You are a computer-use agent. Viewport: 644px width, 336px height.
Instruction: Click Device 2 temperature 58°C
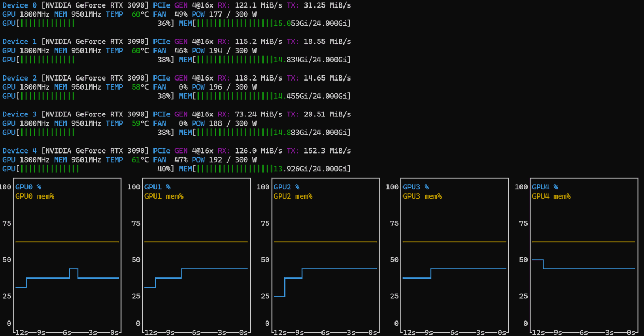[140, 87]
